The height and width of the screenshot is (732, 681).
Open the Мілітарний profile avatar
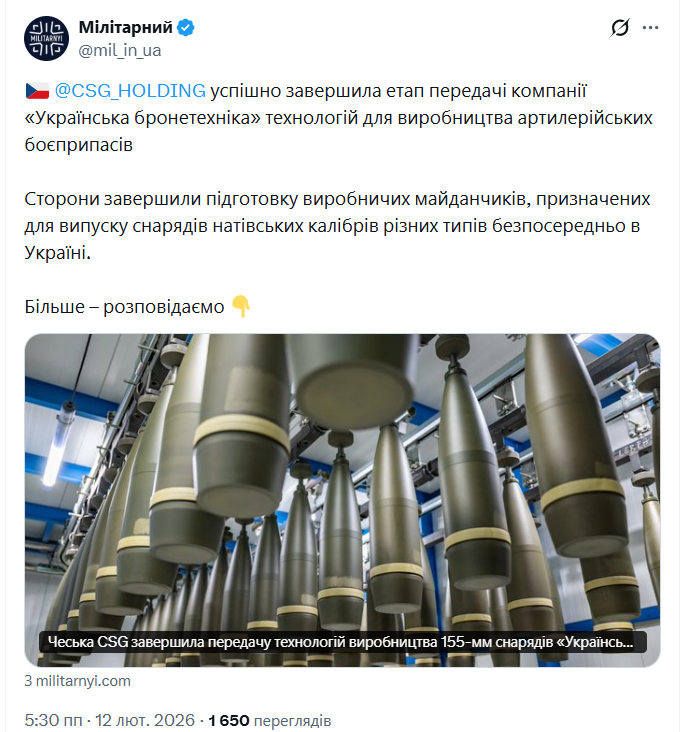click(x=46, y=38)
